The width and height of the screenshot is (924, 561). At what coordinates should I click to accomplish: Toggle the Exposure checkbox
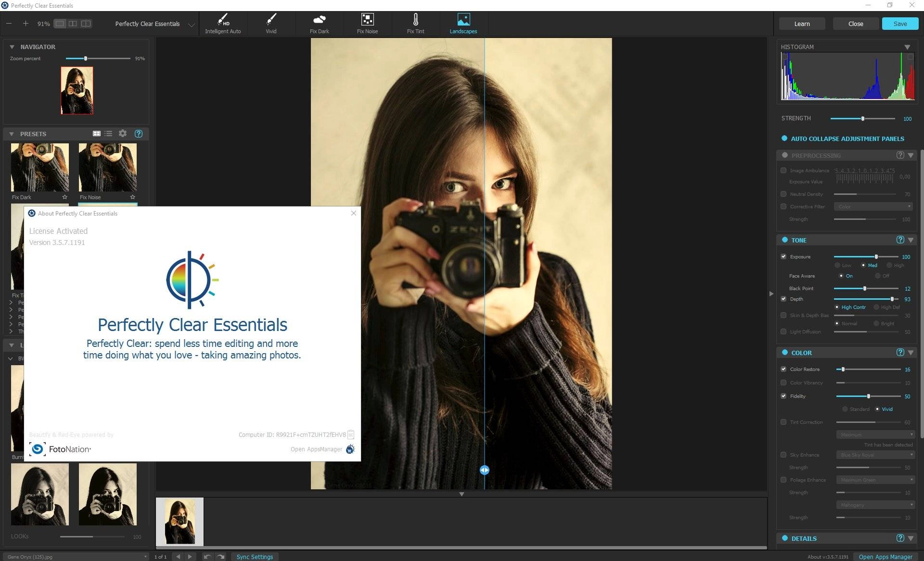(x=783, y=256)
